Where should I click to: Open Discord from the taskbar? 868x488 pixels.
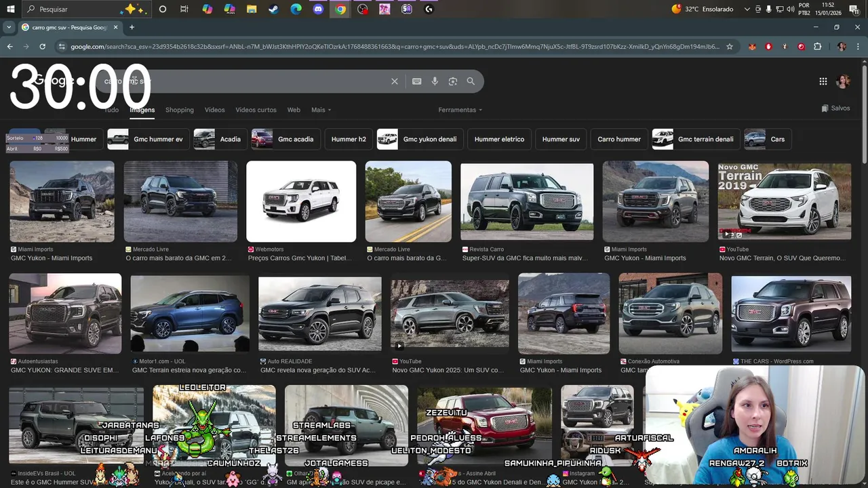click(318, 9)
